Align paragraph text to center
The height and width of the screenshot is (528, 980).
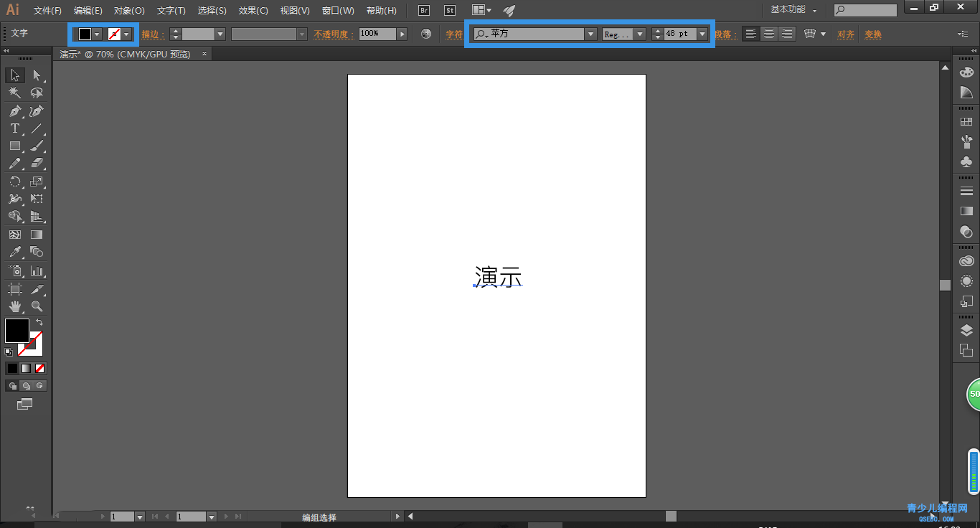pos(768,34)
